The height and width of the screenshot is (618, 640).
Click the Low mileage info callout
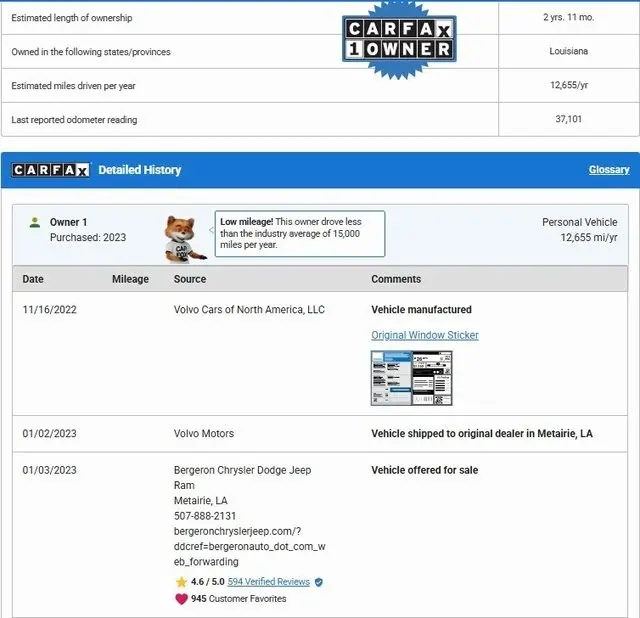299,233
